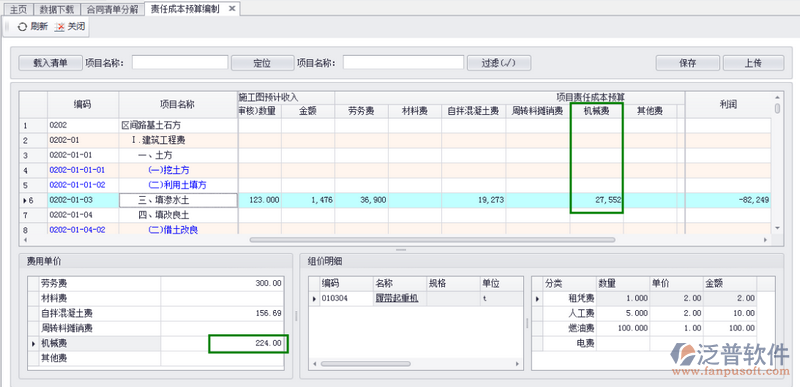This screenshot has width=800, height=387.
Task: Click the 名称 header in 组价明细
Action: pos(399,283)
